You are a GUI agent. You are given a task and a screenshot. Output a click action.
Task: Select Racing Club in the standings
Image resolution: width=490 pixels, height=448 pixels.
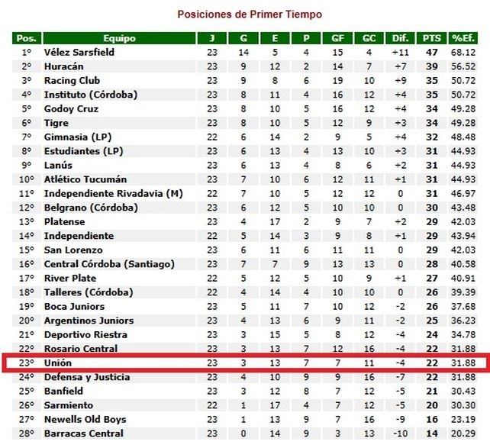tap(72, 81)
